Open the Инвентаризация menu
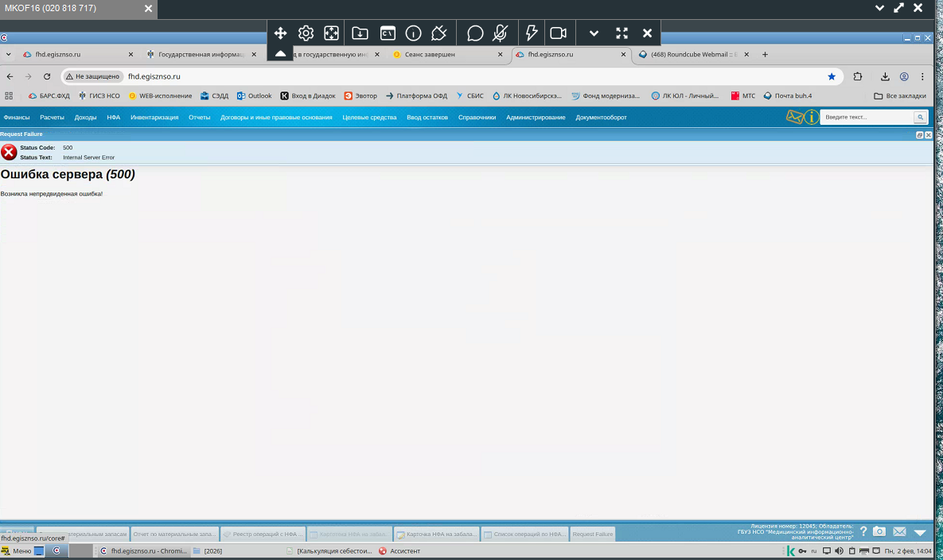This screenshot has width=943, height=560. tap(154, 117)
